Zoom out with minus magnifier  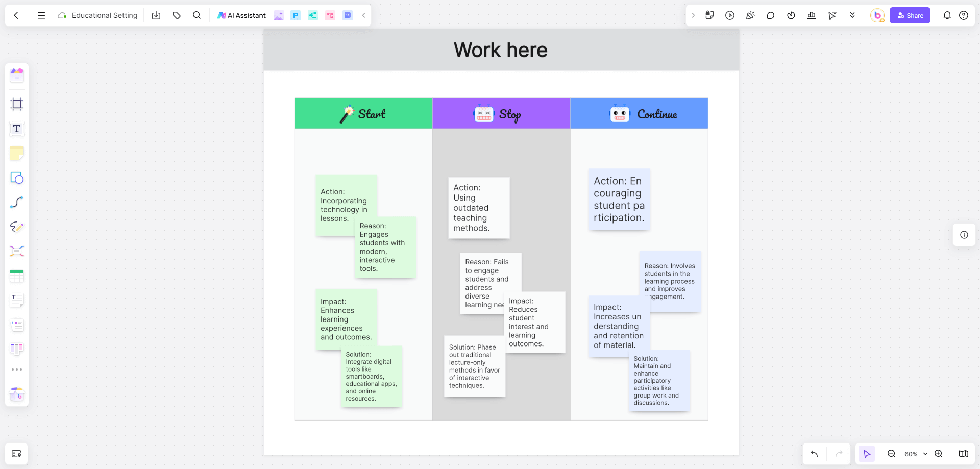pos(891,454)
